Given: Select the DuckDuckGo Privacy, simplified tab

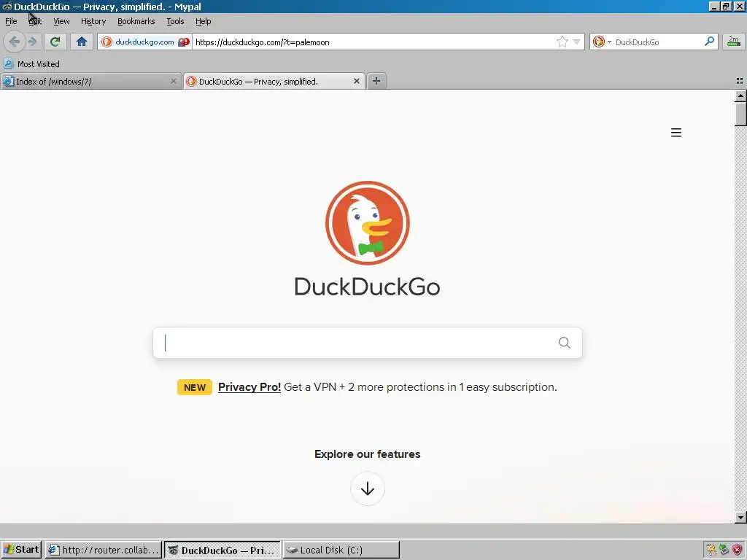Looking at the screenshot, I should point(274,82).
